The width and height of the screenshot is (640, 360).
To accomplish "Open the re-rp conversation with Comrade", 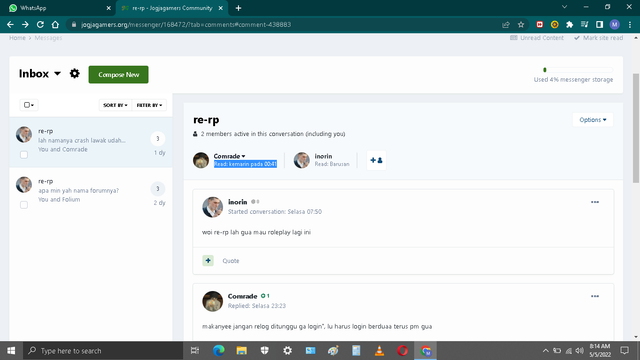I will coord(91,142).
